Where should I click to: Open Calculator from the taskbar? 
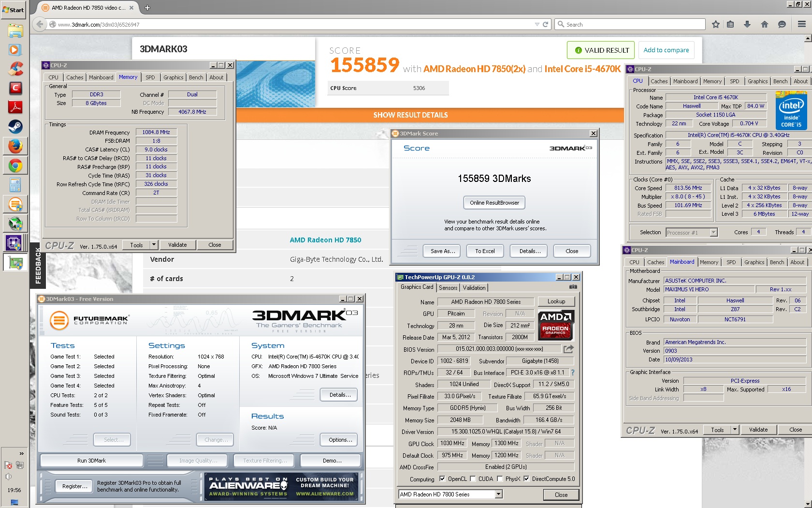[15, 185]
